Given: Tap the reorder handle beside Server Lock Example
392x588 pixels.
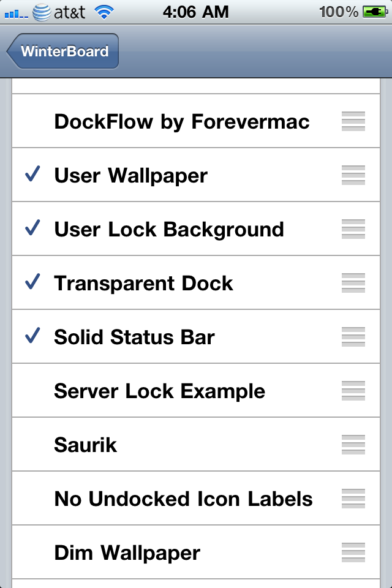Looking at the screenshot, I should tap(353, 391).
